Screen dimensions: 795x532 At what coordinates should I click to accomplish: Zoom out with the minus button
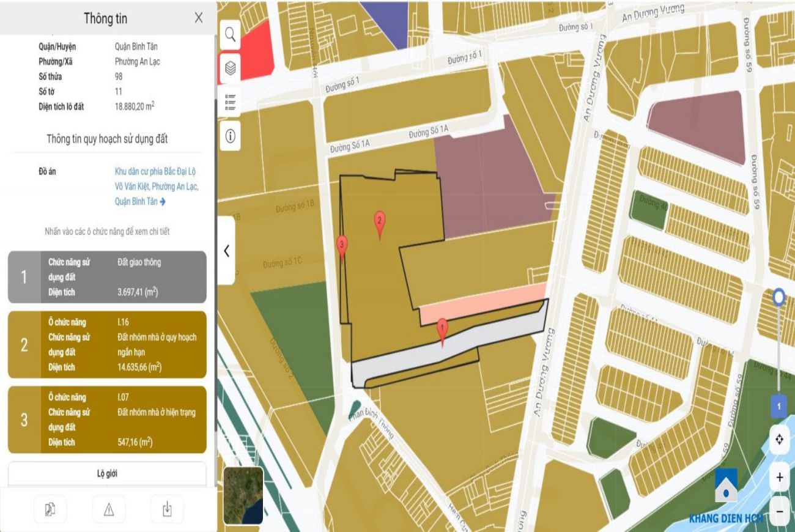coord(779,509)
